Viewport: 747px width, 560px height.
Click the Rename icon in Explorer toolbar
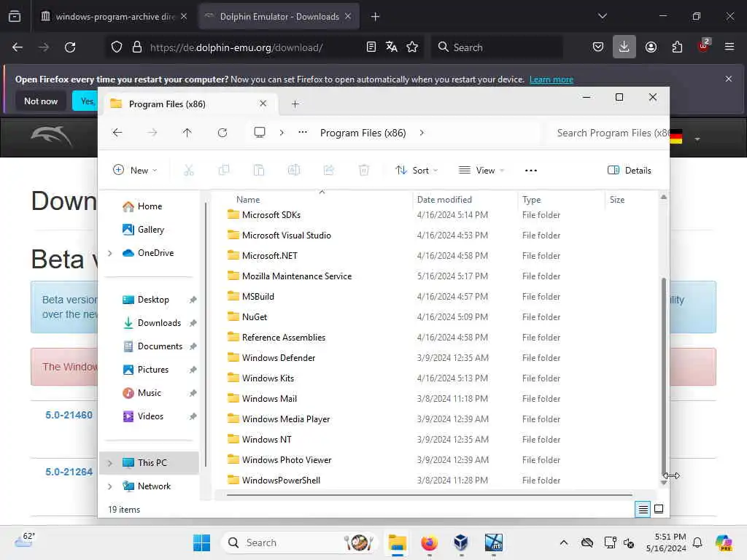294,170
